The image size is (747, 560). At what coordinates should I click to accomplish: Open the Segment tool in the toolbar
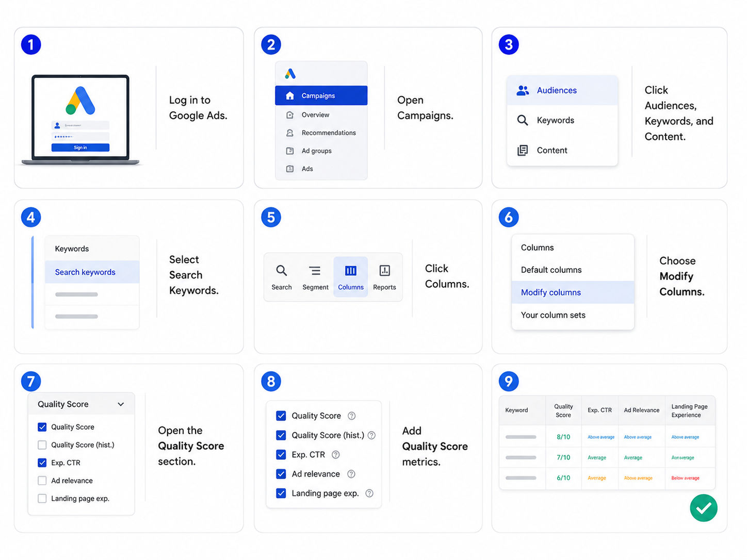(315, 277)
